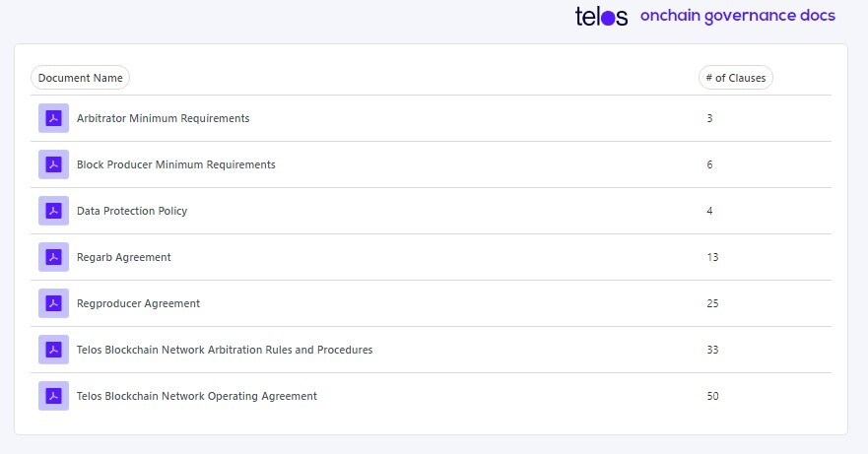Click the 50 clauses count for Operating Agreement
The height and width of the screenshot is (454, 868).
point(712,396)
